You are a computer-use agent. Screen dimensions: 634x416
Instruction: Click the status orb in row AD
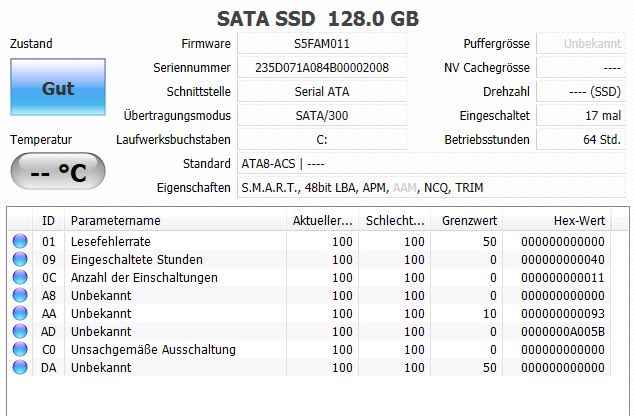[x=20, y=331]
